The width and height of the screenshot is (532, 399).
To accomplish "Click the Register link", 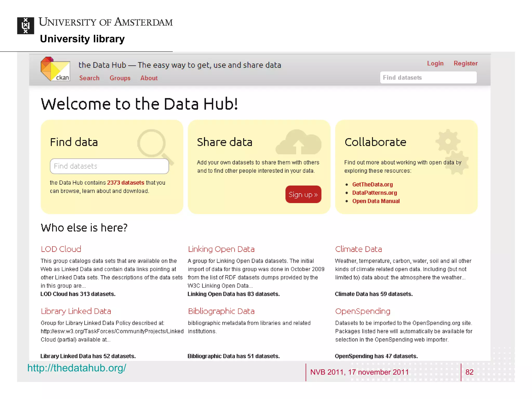I will 466,63.
